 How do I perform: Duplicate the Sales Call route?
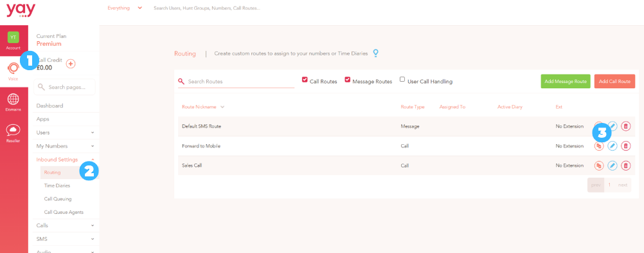pos(599,165)
